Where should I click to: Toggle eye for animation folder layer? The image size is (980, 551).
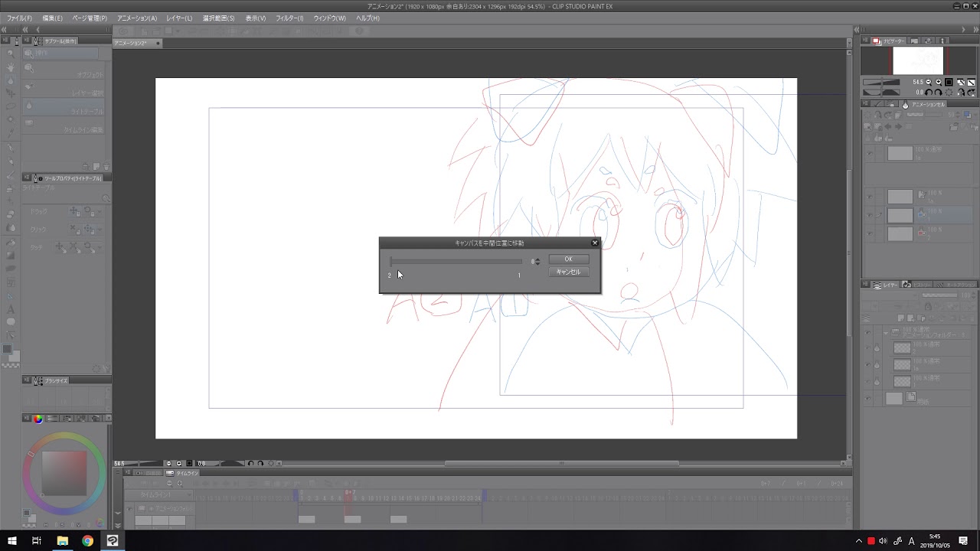pyautogui.click(x=868, y=332)
